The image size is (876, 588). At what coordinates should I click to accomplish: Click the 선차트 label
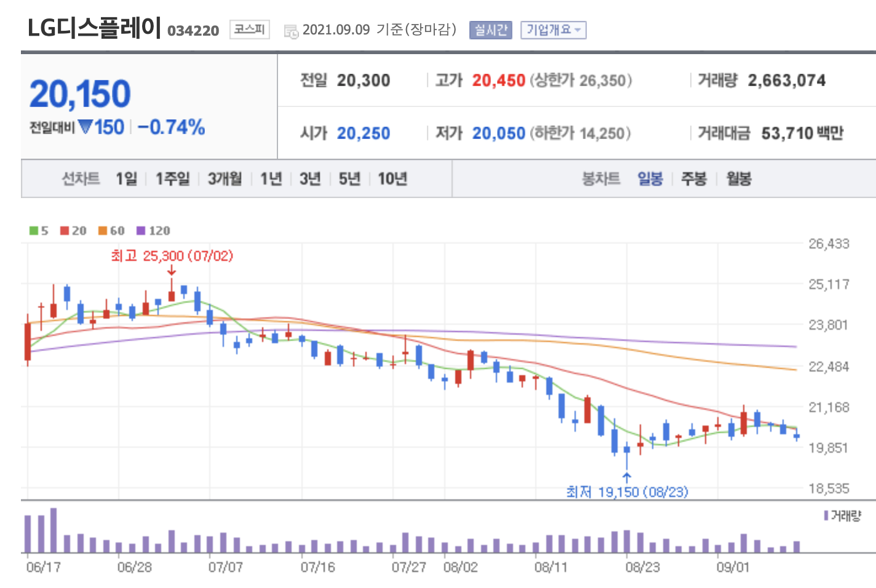tap(81, 179)
